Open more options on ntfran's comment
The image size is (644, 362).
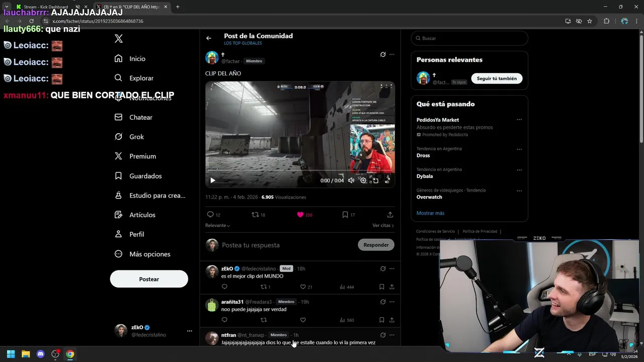click(x=392, y=335)
